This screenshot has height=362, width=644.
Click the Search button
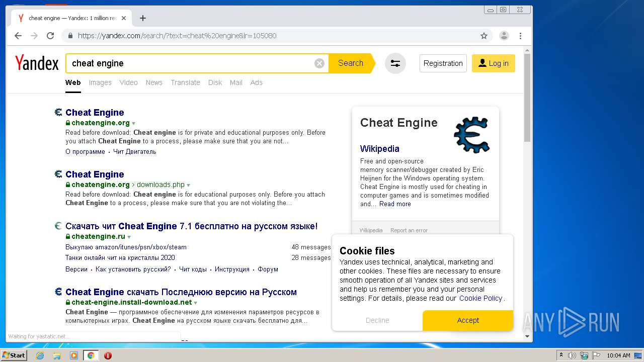(x=351, y=63)
